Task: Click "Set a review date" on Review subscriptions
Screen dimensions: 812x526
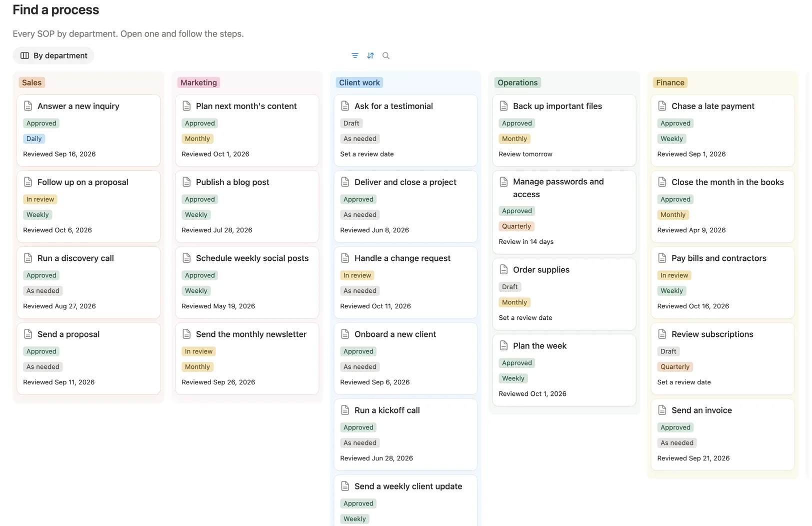Action: 684,382
